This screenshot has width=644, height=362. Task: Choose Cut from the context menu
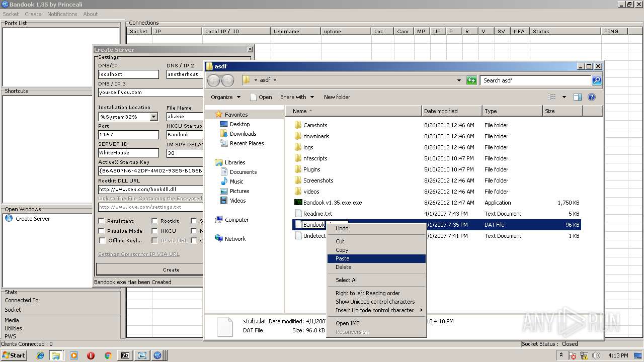(x=376, y=241)
